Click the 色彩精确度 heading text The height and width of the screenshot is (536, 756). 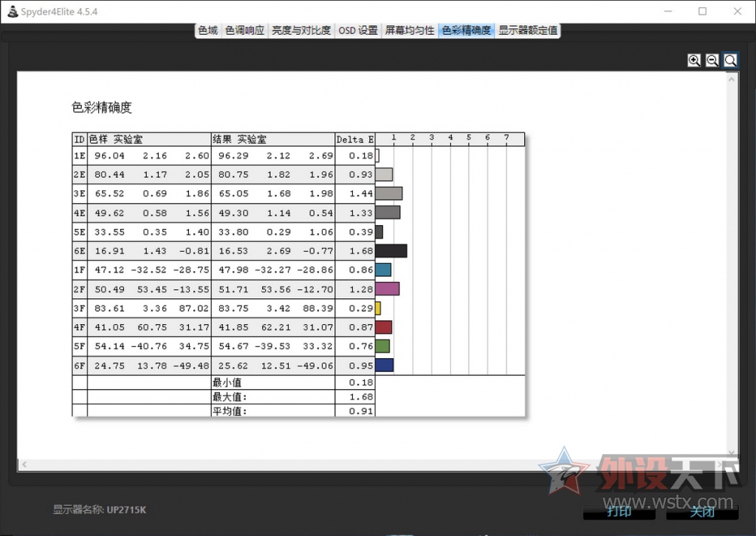click(102, 107)
